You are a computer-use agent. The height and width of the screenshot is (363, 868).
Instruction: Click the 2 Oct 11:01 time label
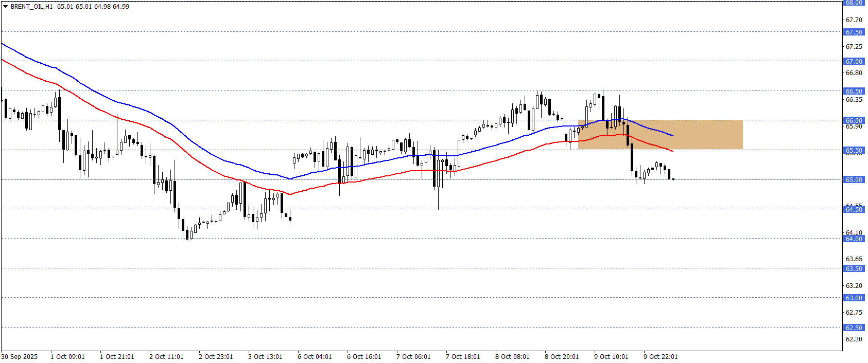166,357
